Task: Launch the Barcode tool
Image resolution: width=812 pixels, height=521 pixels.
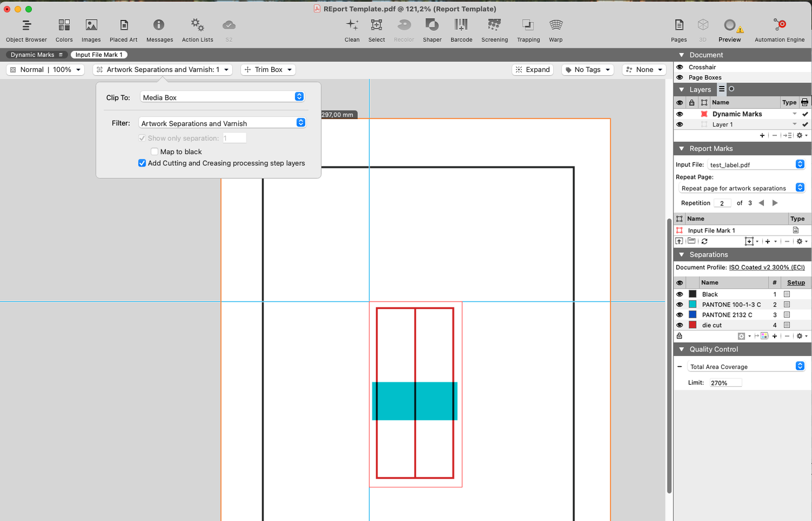Action: click(461, 30)
